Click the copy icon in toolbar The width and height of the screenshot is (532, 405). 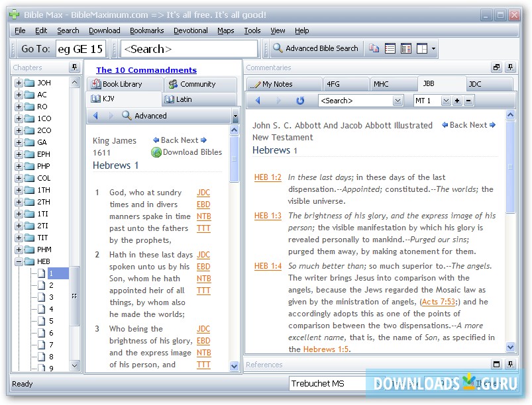[x=374, y=48]
